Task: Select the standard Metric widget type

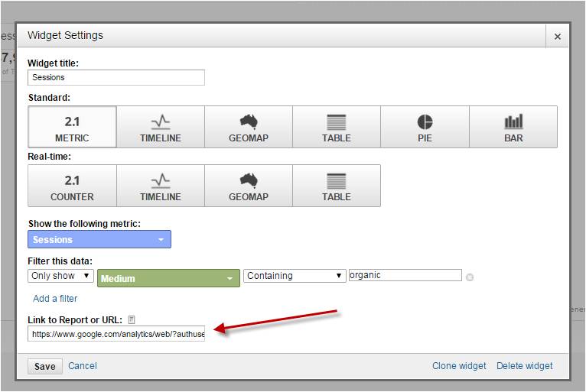Action: click(72, 127)
